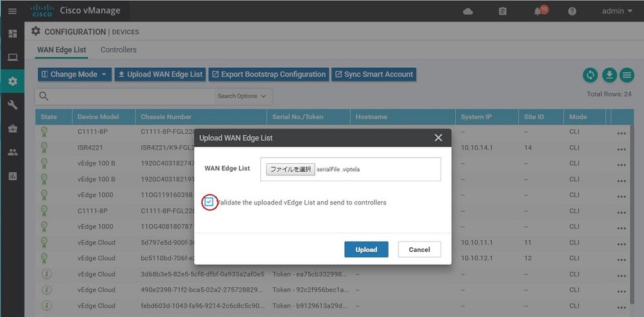This screenshot has width=644, height=317.
Task: Open the tasks clipboard icon
Action: (x=502, y=11)
